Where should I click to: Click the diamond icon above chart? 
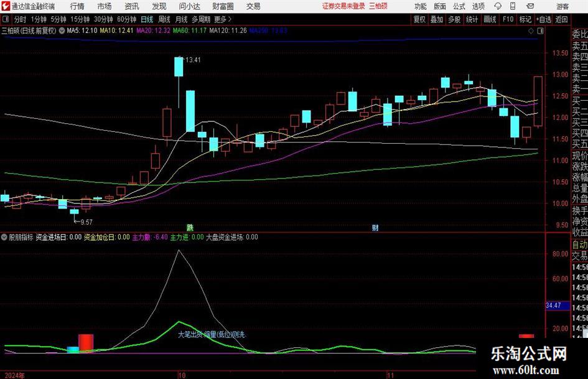coord(531,30)
